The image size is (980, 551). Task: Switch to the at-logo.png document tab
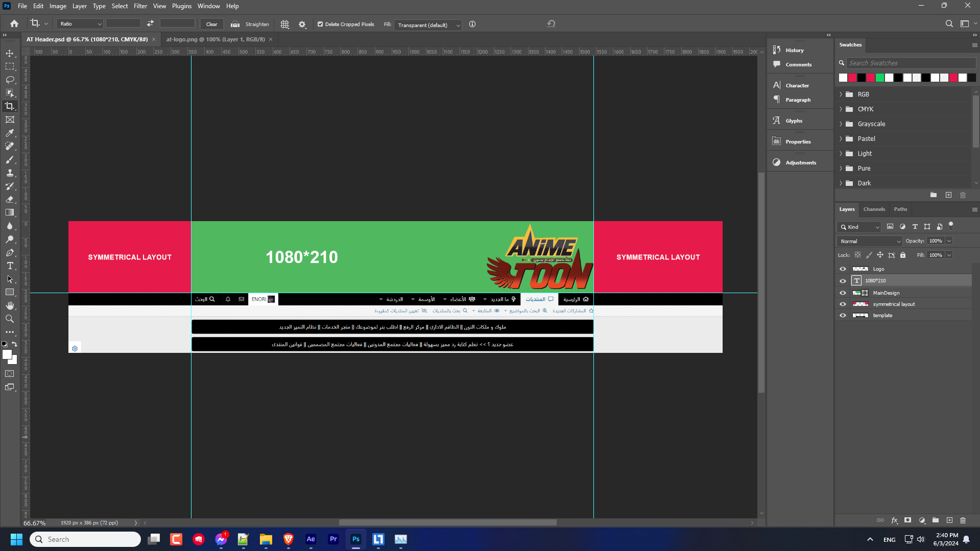click(216, 39)
